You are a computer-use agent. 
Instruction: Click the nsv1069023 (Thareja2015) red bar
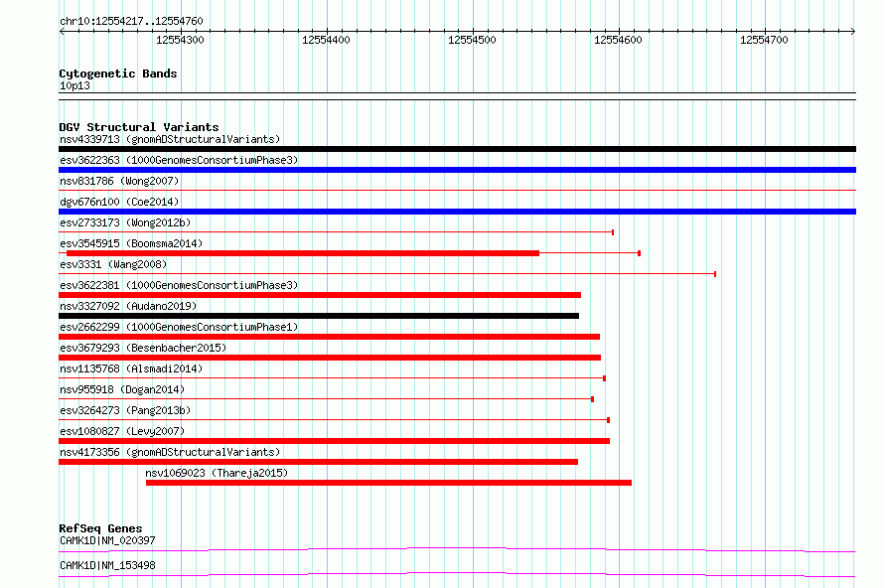click(388, 483)
